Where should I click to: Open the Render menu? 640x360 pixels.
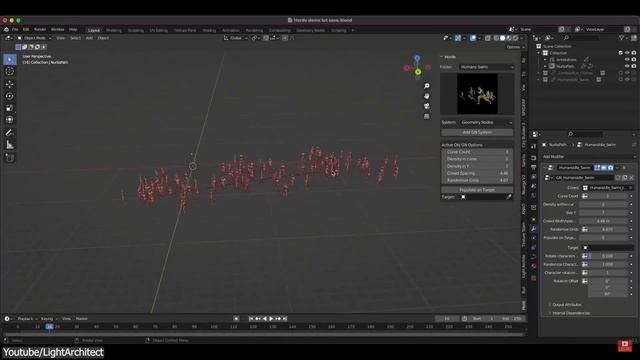pyautogui.click(x=40, y=29)
